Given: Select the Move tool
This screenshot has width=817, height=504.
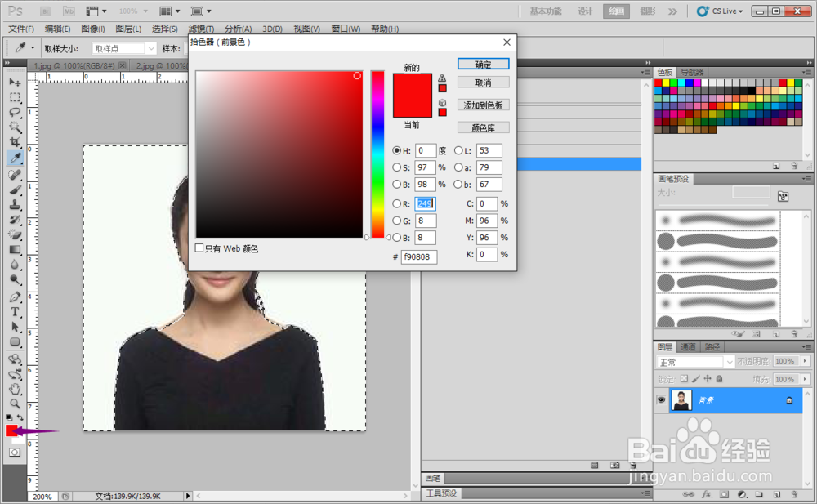Looking at the screenshot, I should click(x=15, y=83).
